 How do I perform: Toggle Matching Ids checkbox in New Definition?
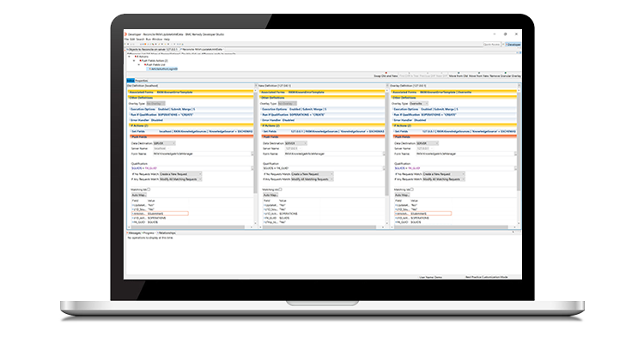click(x=280, y=190)
